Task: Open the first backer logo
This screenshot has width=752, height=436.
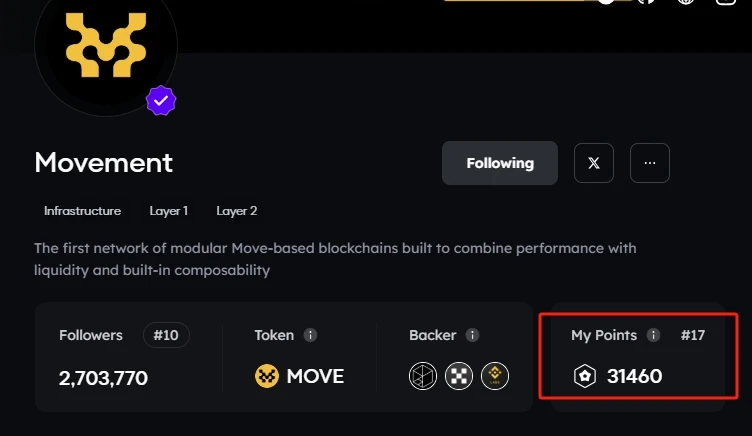Action: pos(423,376)
